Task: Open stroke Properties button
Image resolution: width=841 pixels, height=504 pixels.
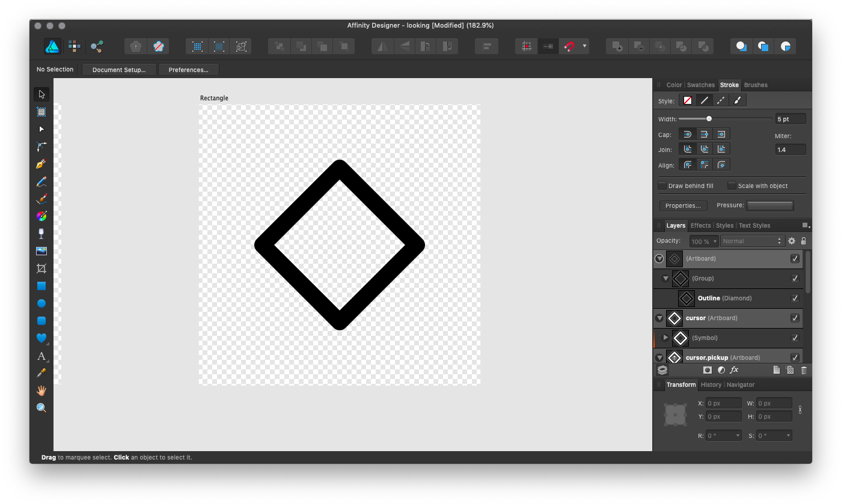Action: (683, 205)
